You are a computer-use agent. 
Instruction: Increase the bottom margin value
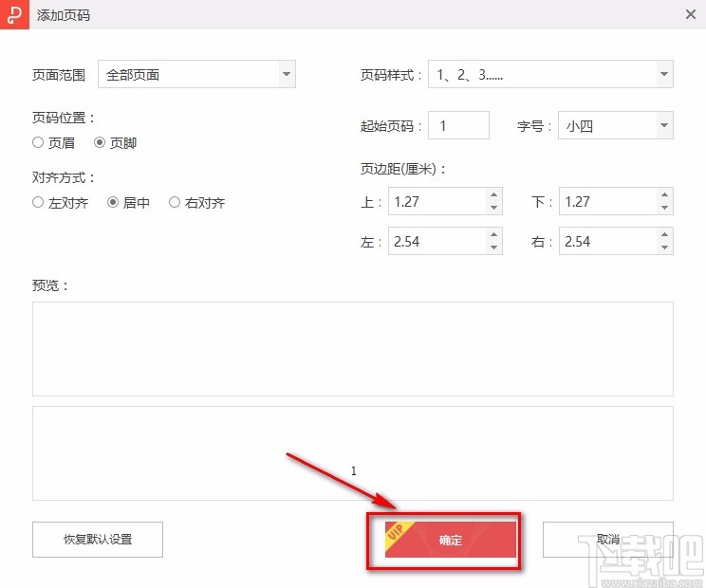pyautogui.click(x=664, y=195)
